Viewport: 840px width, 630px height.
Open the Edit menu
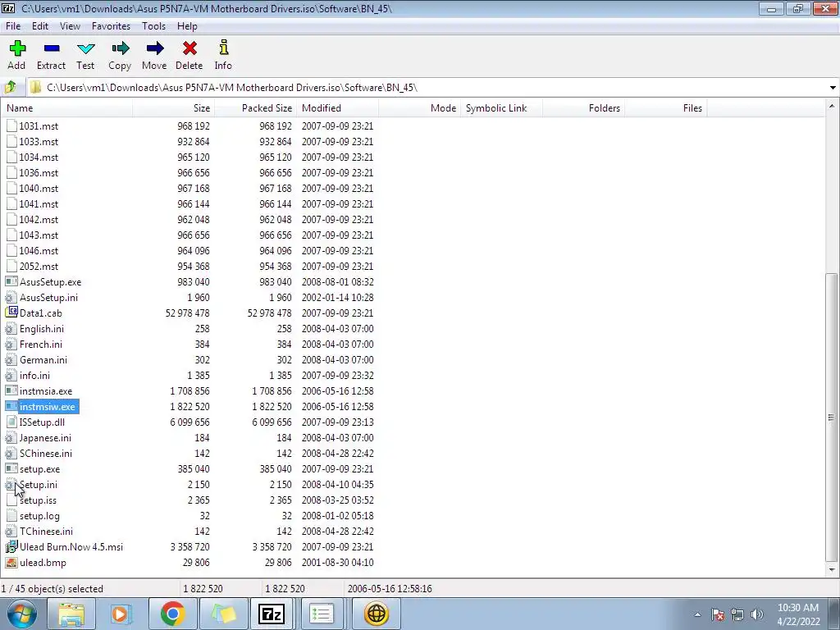[40, 25]
